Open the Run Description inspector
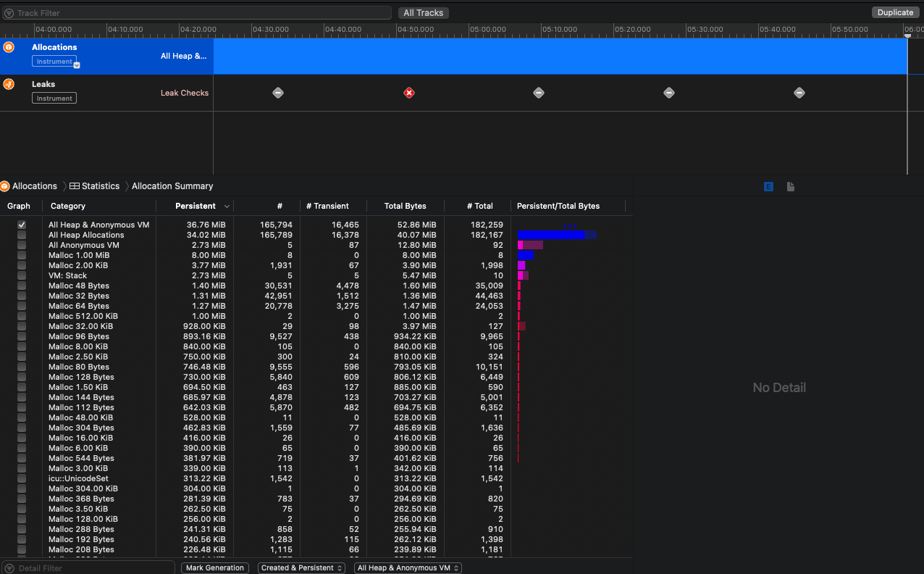 click(790, 186)
